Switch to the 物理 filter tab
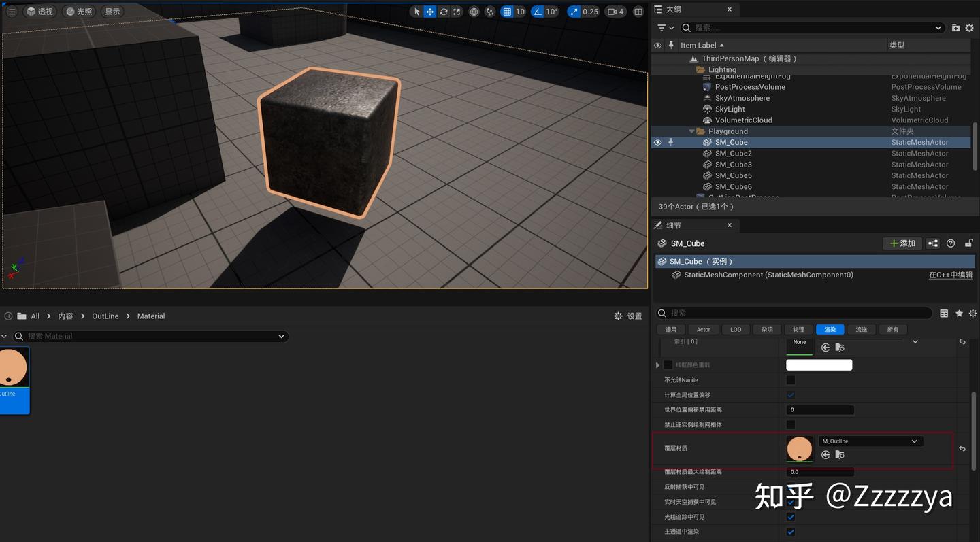 [798, 330]
